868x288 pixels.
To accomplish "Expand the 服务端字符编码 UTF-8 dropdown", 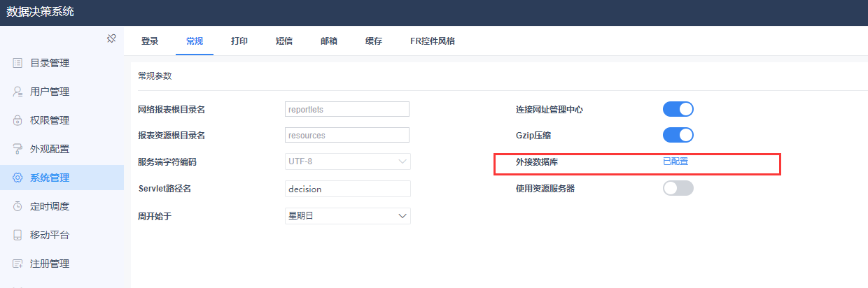I will point(347,161).
